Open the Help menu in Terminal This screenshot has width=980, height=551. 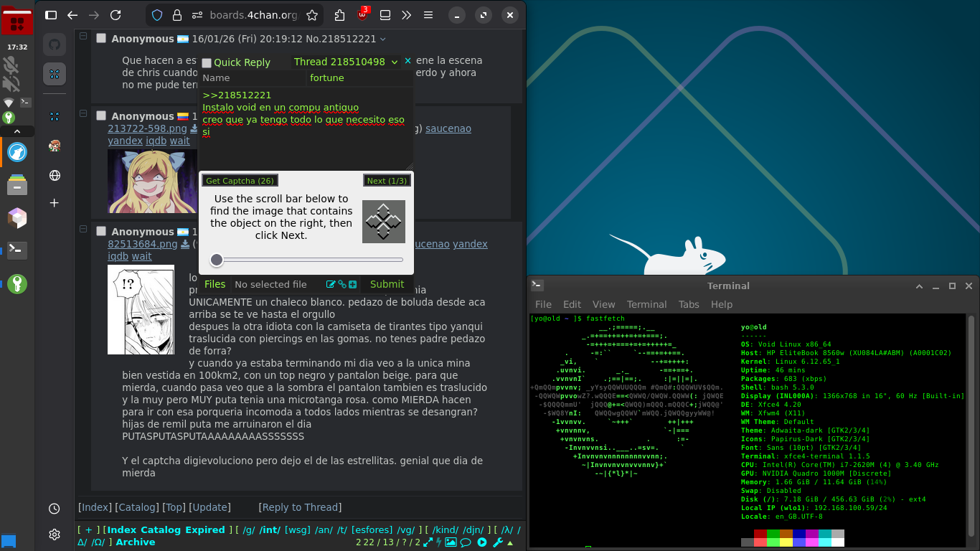721,304
